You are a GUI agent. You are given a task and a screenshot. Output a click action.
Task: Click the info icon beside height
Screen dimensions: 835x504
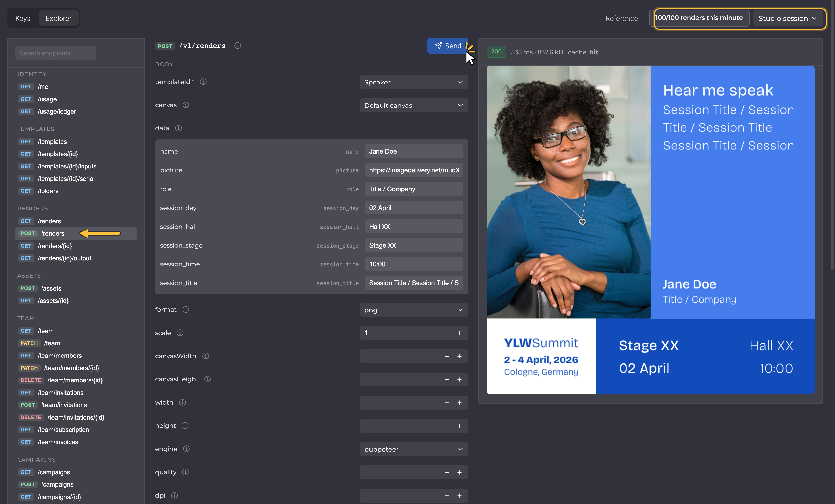coord(185,426)
